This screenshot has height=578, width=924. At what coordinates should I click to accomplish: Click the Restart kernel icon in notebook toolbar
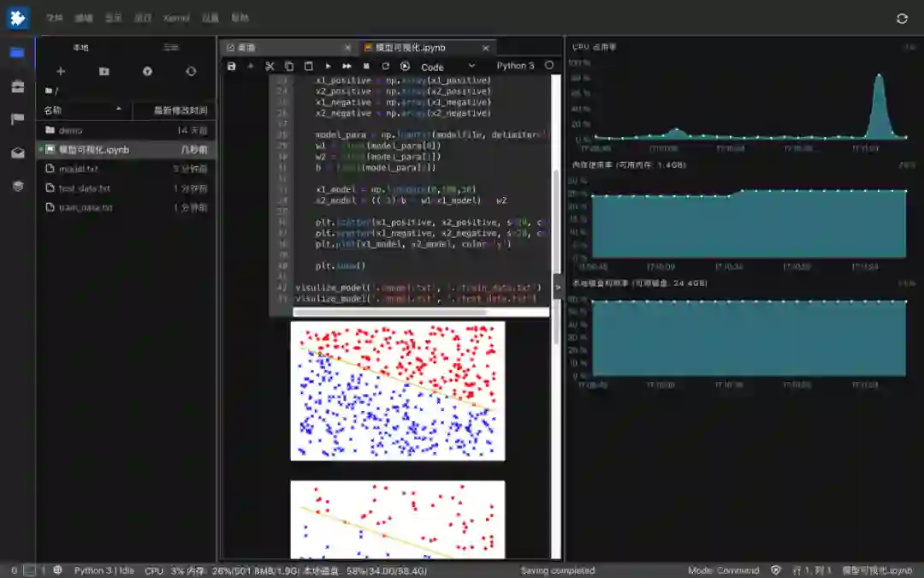386,66
